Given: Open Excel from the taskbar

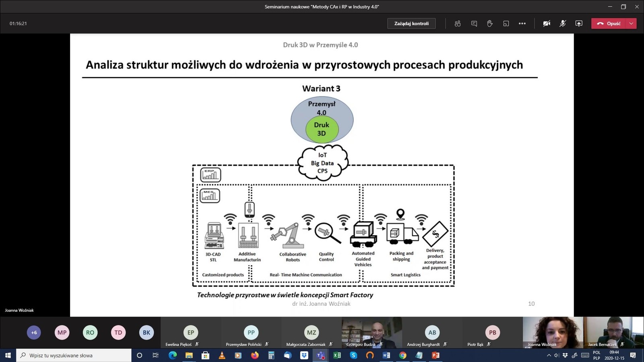Looking at the screenshot, I should [337, 355].
